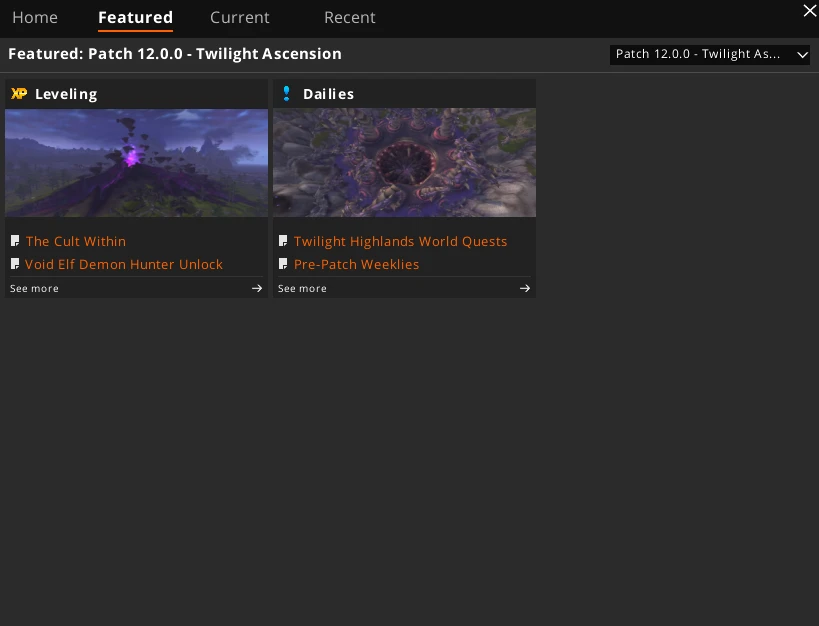Click the guide icon beside The Cult Within
This screenshot has width=819, height=626.
point(15,241)
